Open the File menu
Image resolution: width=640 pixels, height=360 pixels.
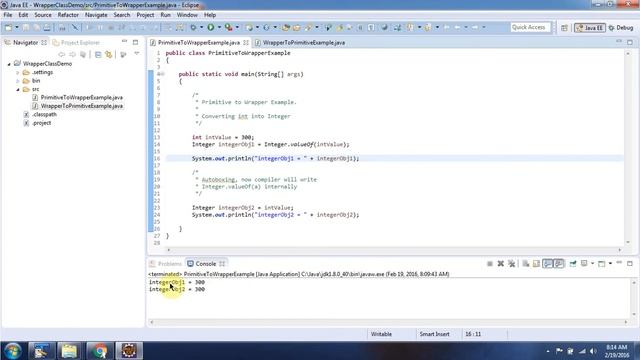tap(8, 15)
